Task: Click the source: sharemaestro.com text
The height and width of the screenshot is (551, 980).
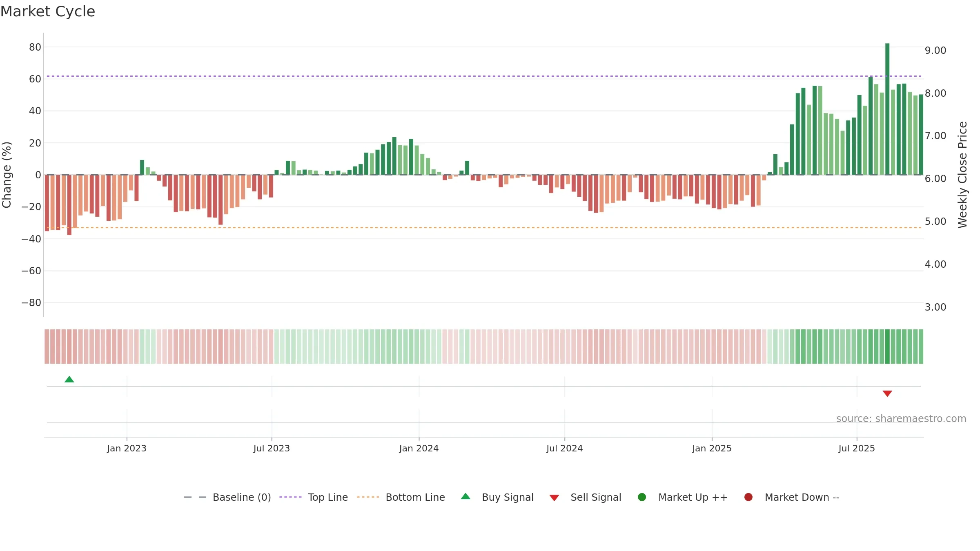Action: click(x=901, y=419)
